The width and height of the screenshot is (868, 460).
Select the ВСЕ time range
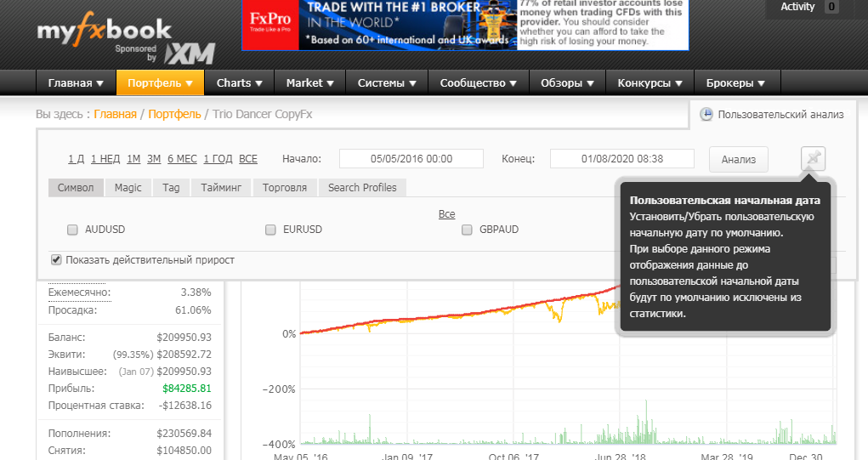(248, 159)
